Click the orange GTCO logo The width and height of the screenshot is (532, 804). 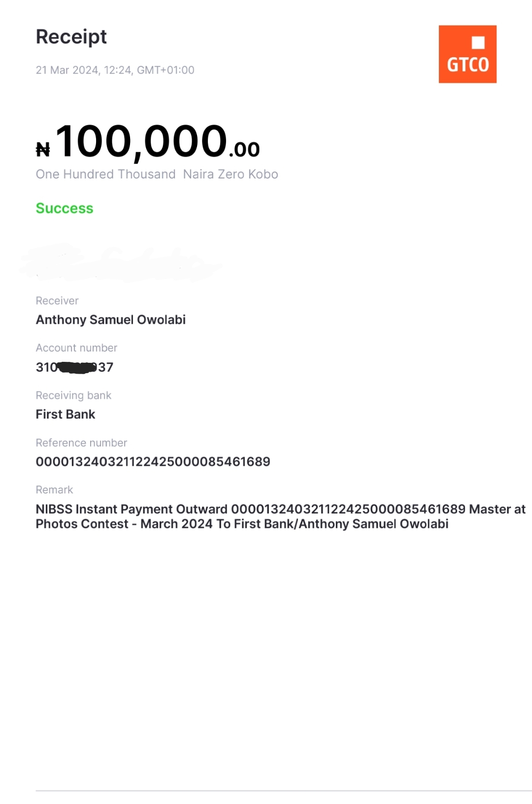pyautogui.click(x=467, y=54)
